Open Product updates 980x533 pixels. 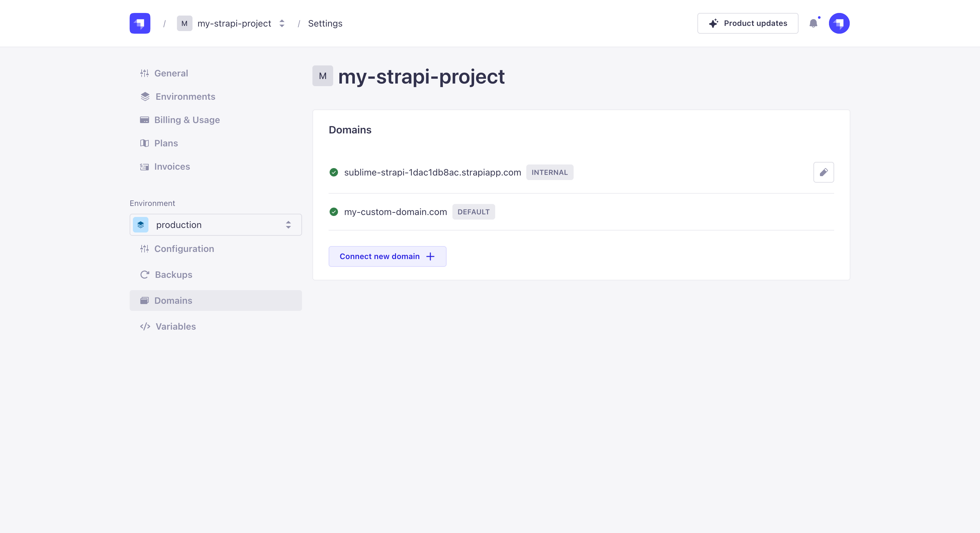point(747,23)
